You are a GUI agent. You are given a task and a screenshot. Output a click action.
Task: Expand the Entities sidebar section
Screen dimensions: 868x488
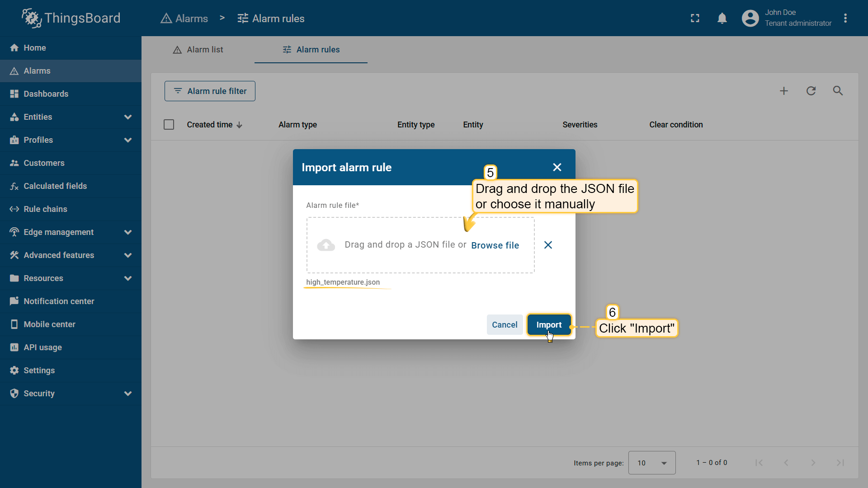coord(128,117)
